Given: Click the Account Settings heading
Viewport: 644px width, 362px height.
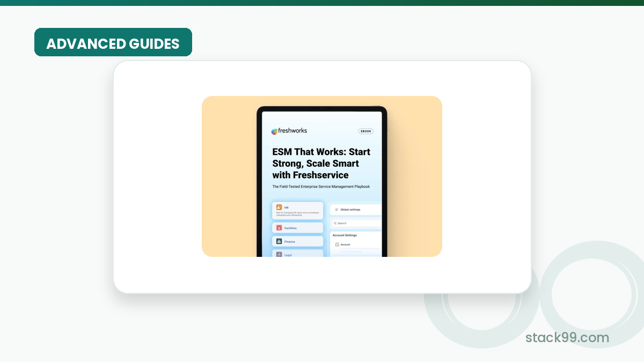Looking at the screenshot, I should pyautogui.click(x=345, y=235).
